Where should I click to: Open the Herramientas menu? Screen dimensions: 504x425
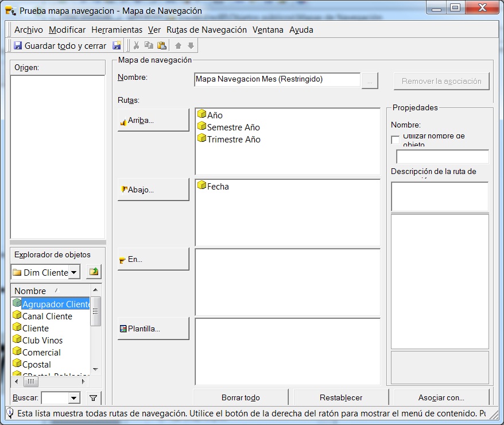[x=117, y=30]
